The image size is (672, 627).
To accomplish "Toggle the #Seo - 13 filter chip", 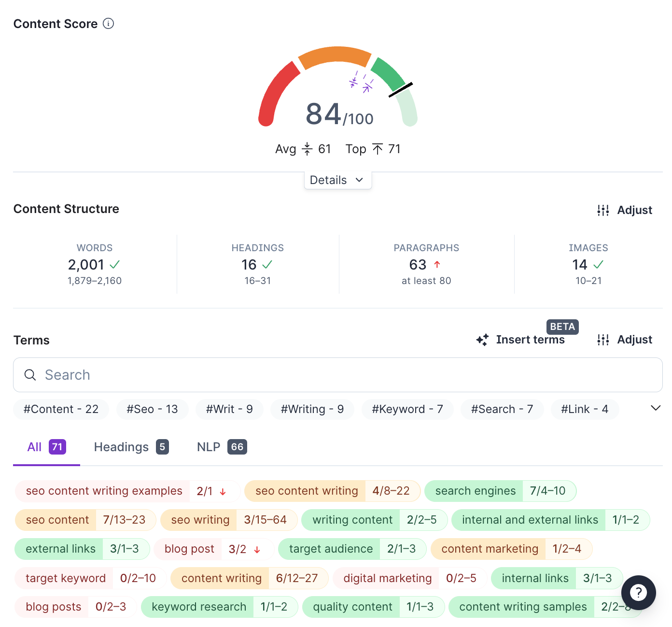I will click(152, 409).
